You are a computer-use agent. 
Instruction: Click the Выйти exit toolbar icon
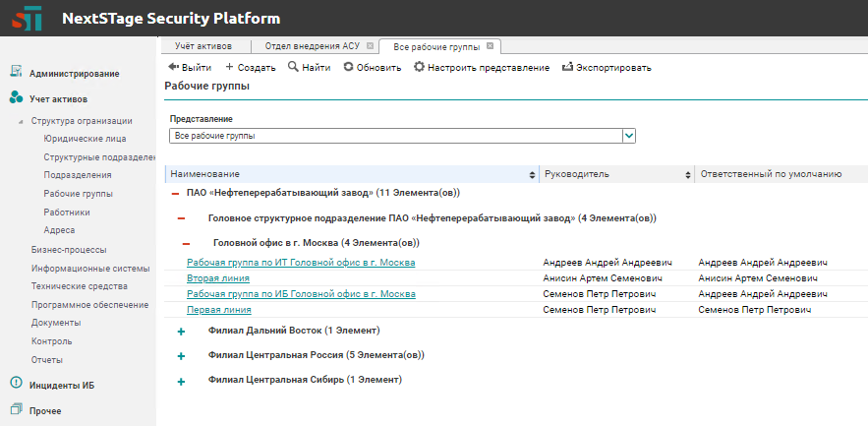(x=174, y=68)
